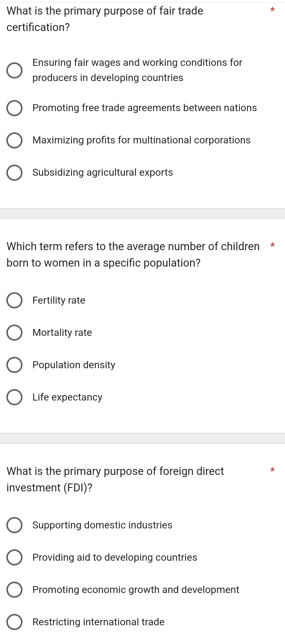Choose 'Providing aid to developing countries'
This screenshot has width=285, height=644.
[15, 558]
